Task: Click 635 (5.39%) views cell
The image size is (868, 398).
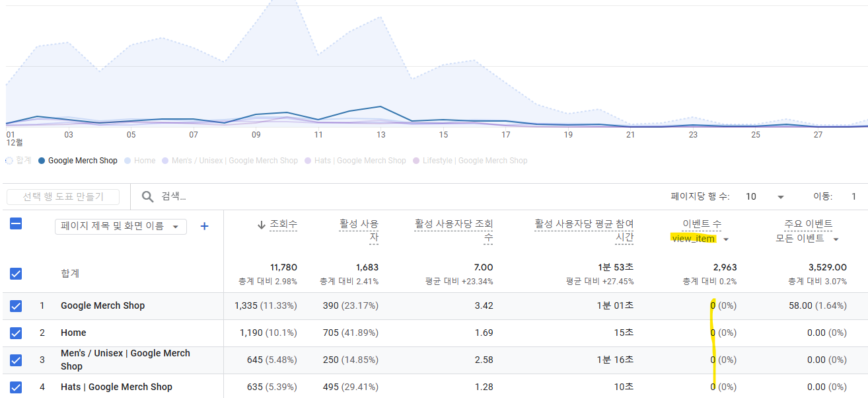Action: coord(272,387)
